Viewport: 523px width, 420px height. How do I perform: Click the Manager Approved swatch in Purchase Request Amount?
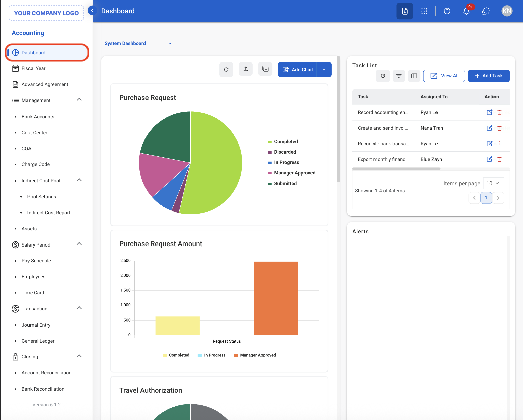click(236, 355)
